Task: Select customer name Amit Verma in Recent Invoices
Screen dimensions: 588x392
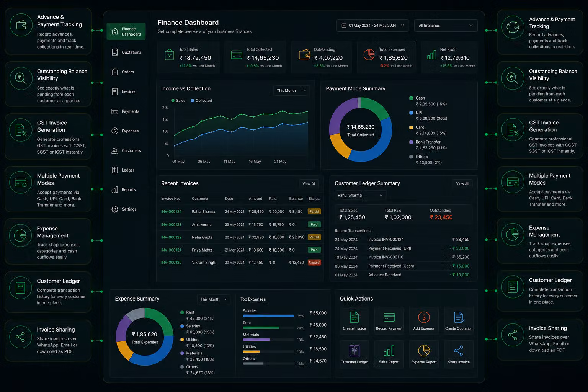Action: (x=202, y=225)
